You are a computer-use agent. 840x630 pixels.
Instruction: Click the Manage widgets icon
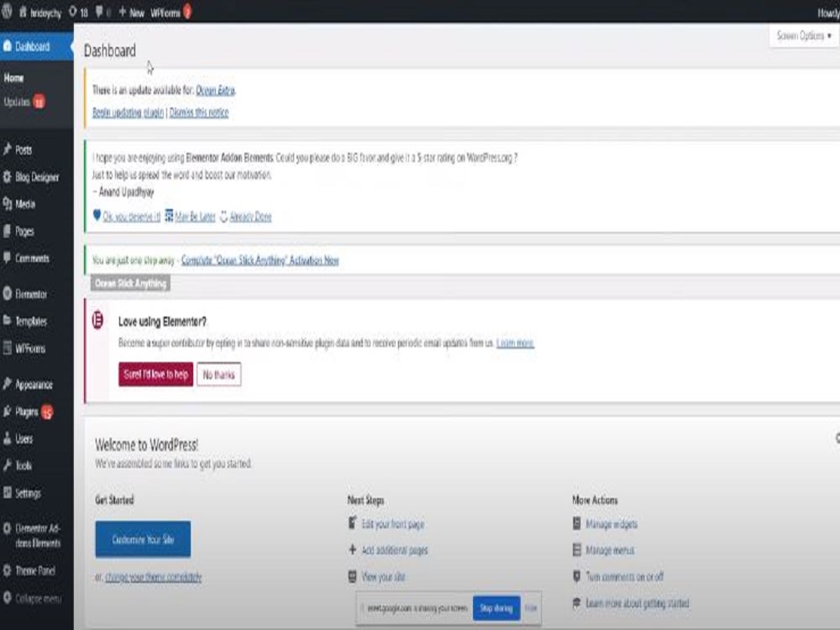click(x=576, y=523)
